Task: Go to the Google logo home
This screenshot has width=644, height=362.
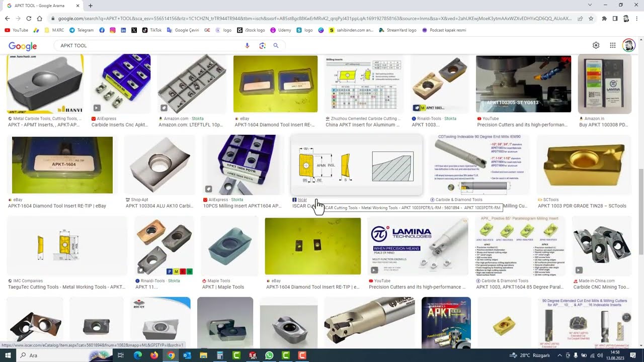Action: tap(23, 46)
